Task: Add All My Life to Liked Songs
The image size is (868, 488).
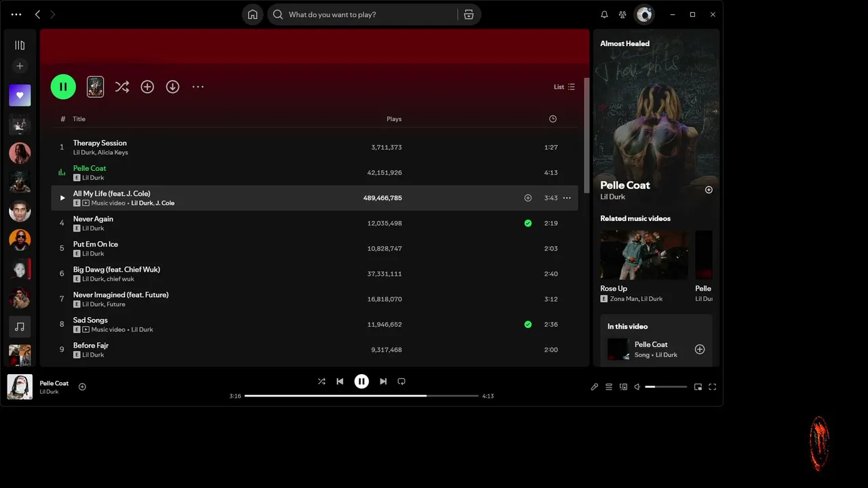Action: 528,198
